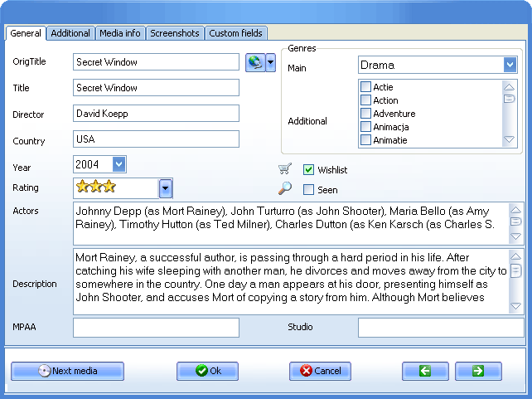
Task: Open the Main genre dropdown
Action: coord(510,65)
